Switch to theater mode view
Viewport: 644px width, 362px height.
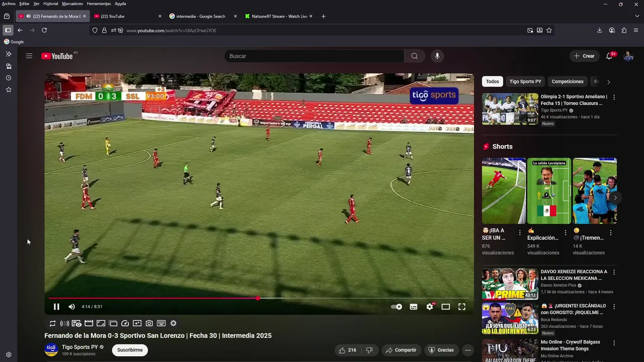pos(446,307)
